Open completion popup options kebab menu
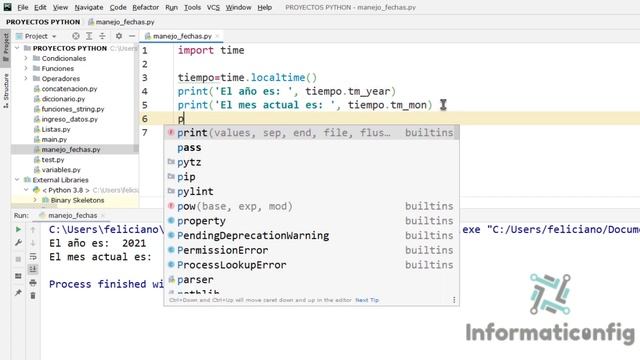Screen dimensions: 640x360 coord(454,300)
